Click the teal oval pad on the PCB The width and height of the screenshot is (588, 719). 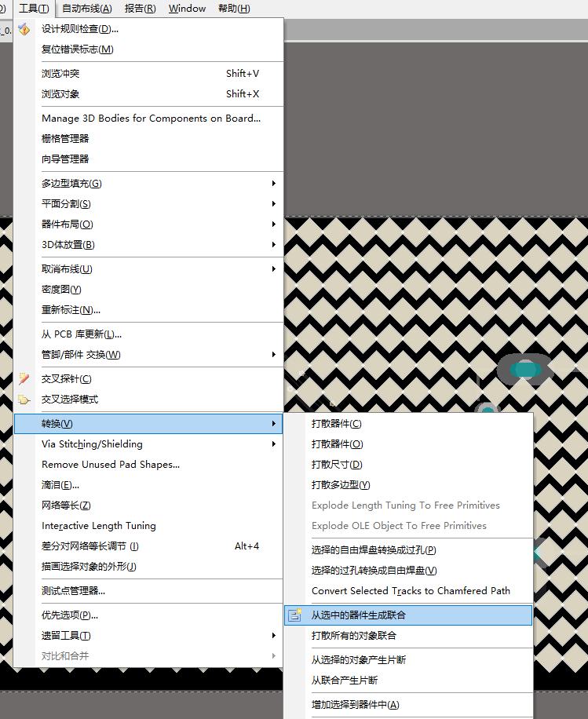point(524,368)
